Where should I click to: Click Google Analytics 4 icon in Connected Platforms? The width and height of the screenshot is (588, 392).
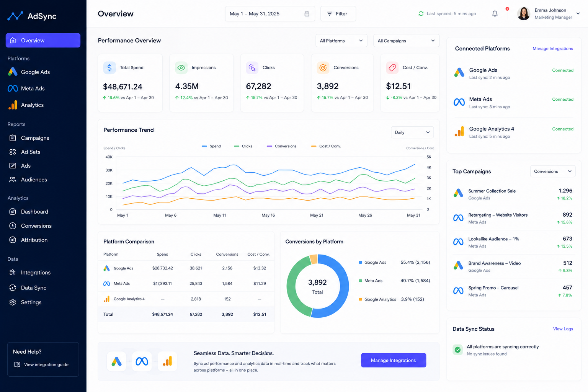[459, 132]
